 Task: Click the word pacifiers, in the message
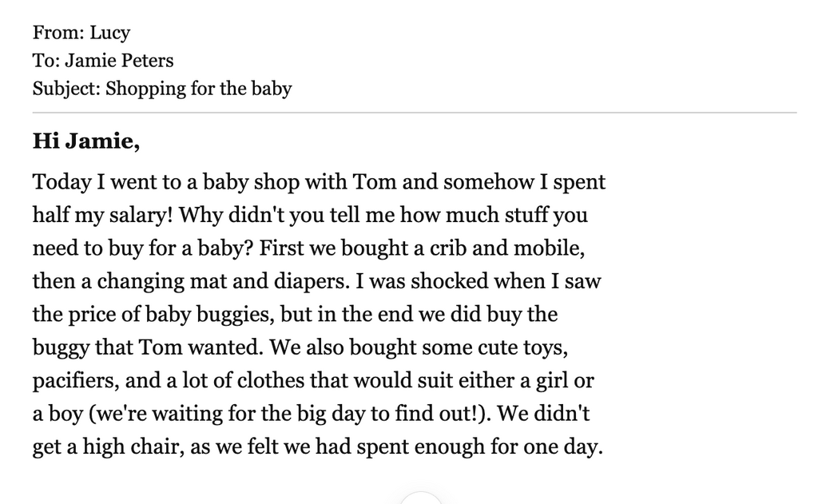(x=76, y=381)
